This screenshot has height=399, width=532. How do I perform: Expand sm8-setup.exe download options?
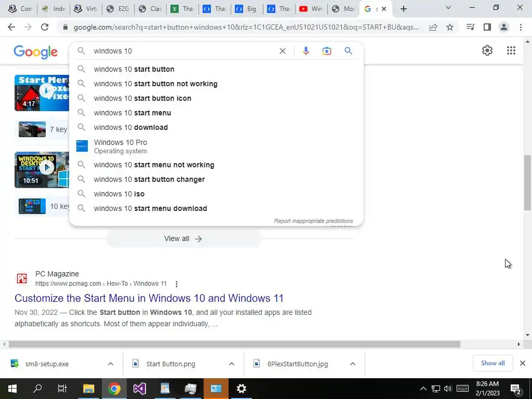111,364
